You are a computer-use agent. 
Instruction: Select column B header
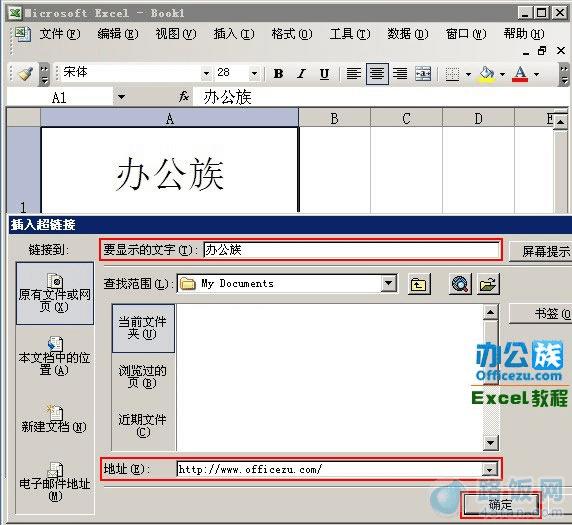[335, 118]
